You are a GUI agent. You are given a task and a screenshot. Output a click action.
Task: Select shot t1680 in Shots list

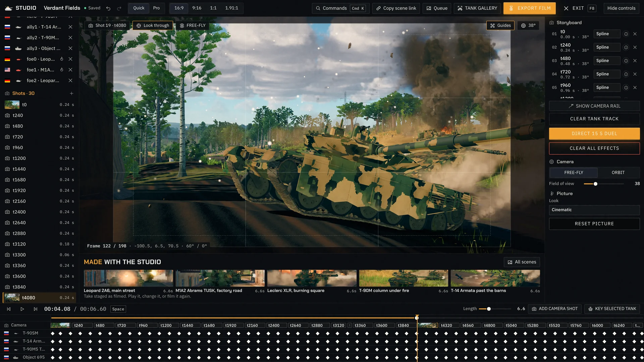point(40,180)
